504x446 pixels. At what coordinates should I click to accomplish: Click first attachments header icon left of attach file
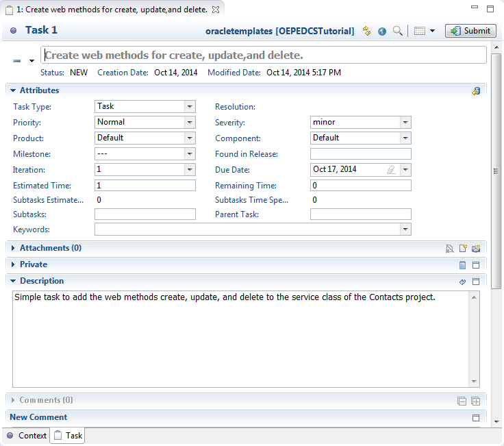click(449, 249)
